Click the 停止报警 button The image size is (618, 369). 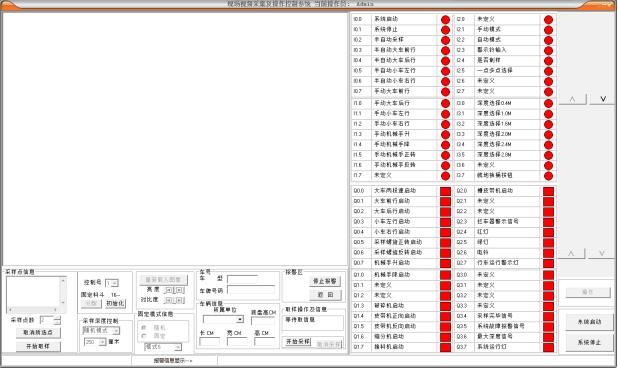[x=325, y=281]
